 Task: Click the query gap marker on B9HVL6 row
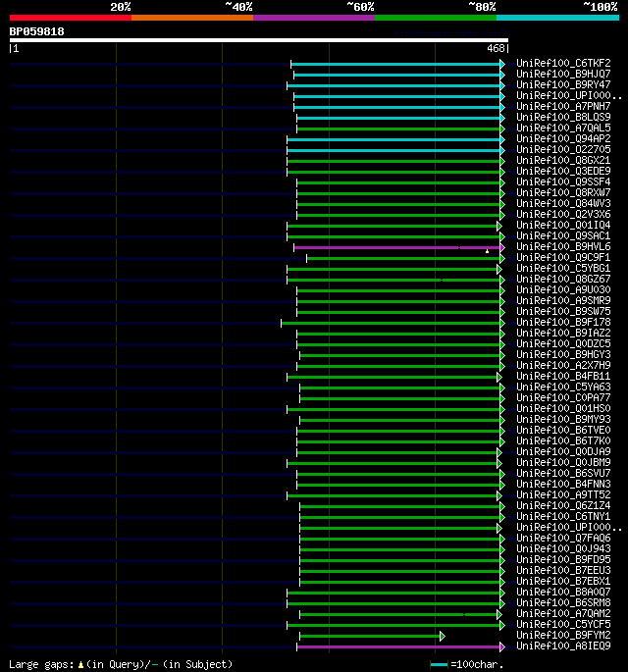click(x=487, y=251)
